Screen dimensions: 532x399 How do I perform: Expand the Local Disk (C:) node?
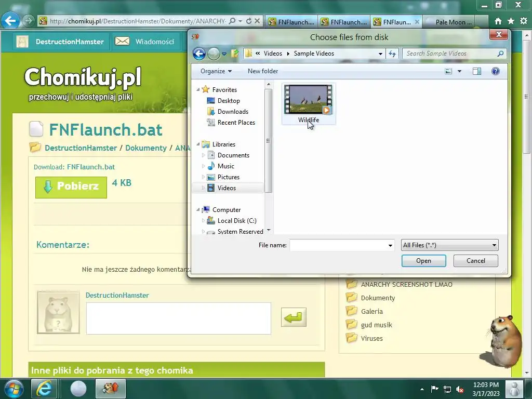coord(203,220)
